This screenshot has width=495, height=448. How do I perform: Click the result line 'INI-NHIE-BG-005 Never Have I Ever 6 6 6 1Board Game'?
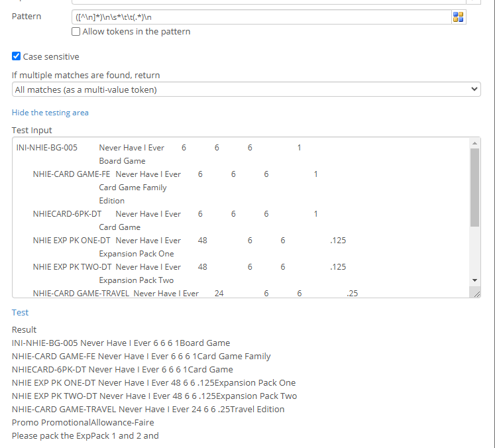(121, 343)
